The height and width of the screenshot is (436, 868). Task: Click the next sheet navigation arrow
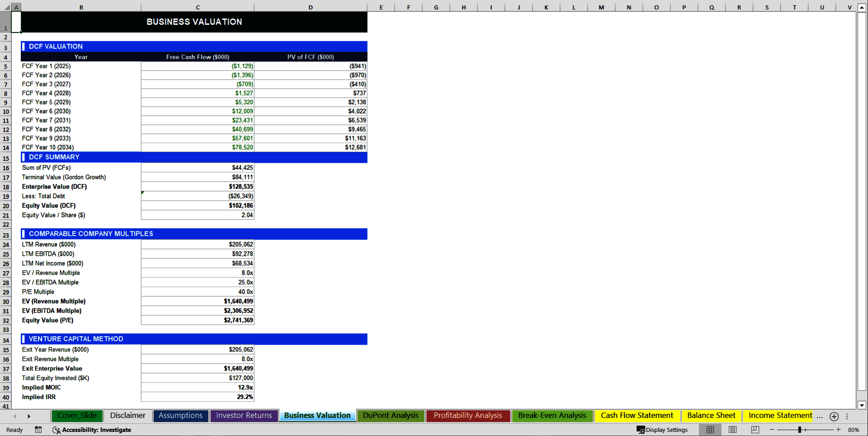coord(29,416)
